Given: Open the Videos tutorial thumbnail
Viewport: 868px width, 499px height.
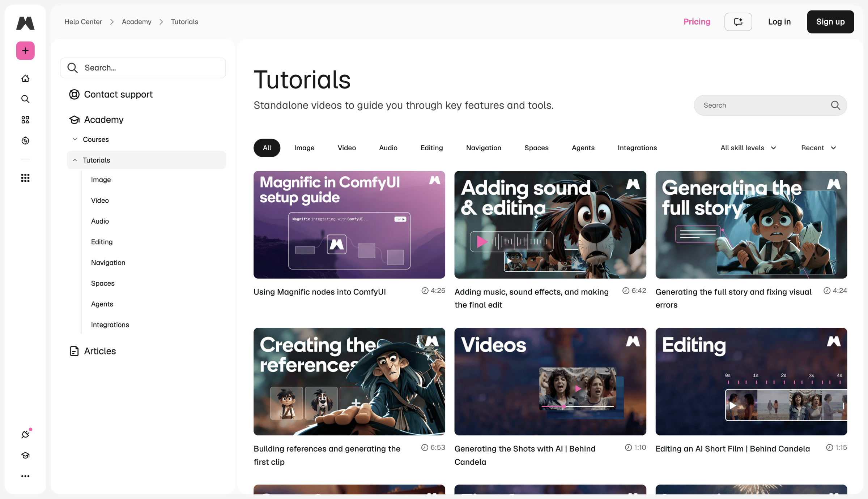Looking at the screenshot, I should coord(550,382).
